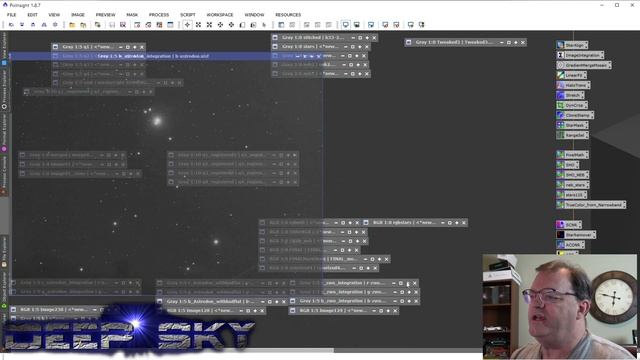Image resolution: width=640 pixels, height=360 pixels.
Task: Select the CloneStamp process icon
Action: coord(575,115)
